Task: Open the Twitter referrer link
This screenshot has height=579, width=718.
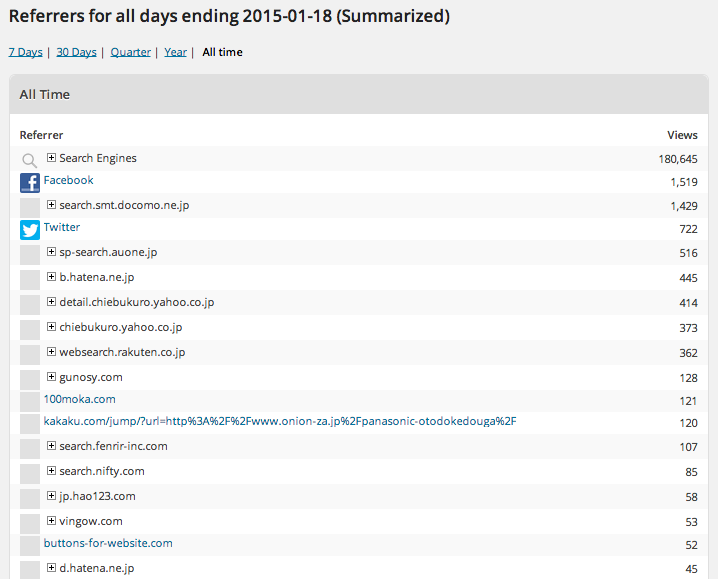Action: click(62, 227)
